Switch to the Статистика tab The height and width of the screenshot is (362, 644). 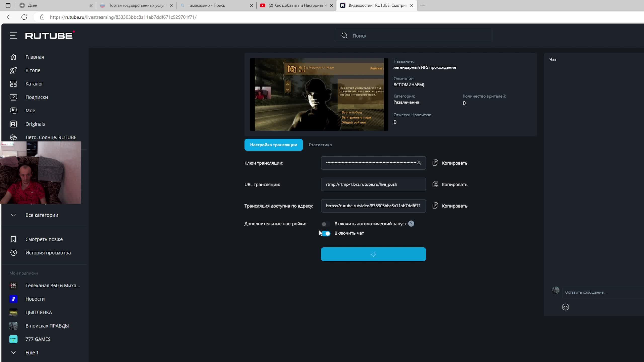click(x=320, y=145)
